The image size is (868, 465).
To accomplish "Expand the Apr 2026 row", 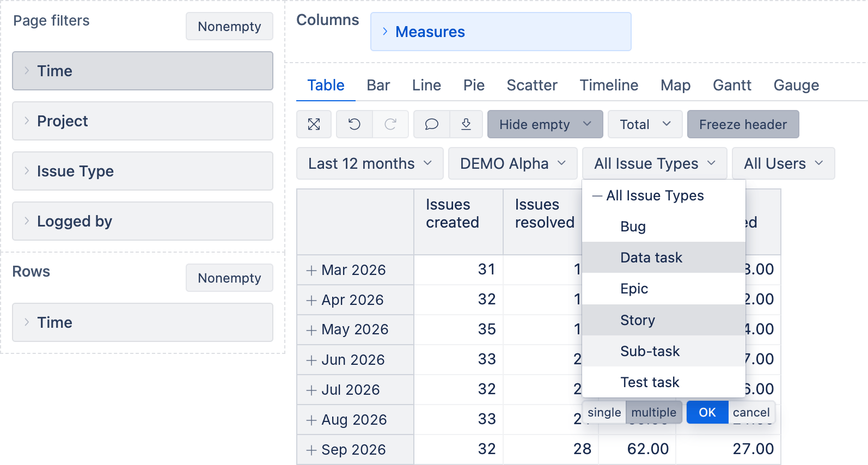I will [311, 300].
